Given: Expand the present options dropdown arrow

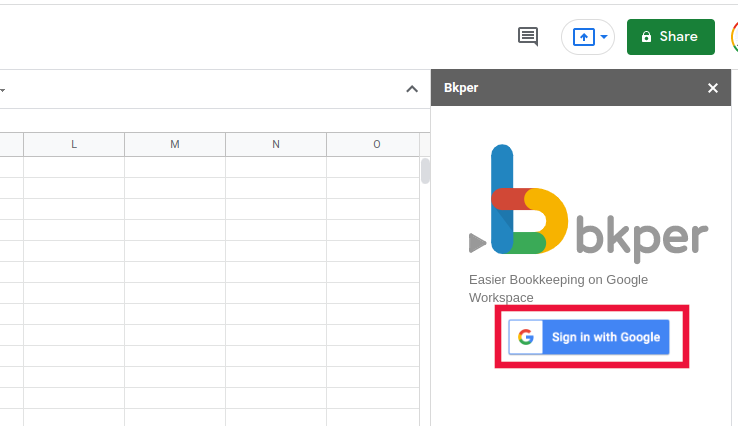Looking at the screenshot, I should click(x=604, y=37).
